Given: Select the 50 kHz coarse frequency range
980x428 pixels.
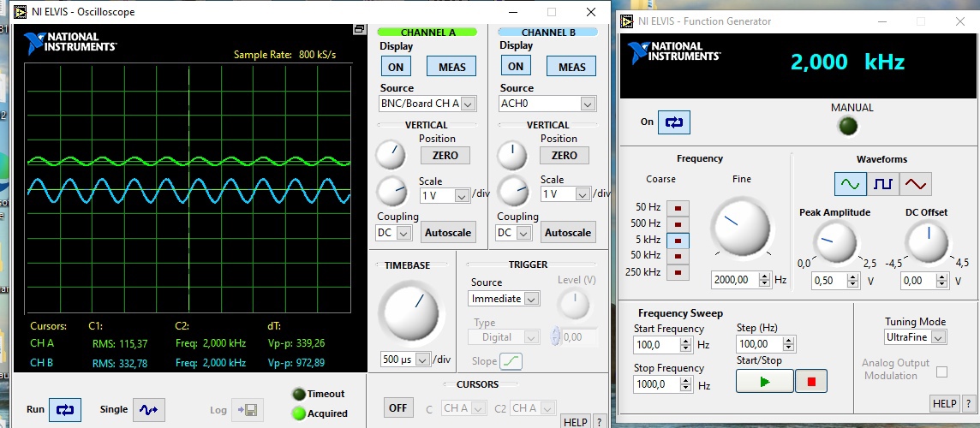Looking at the screenshot, I should [x=678, y=256].
